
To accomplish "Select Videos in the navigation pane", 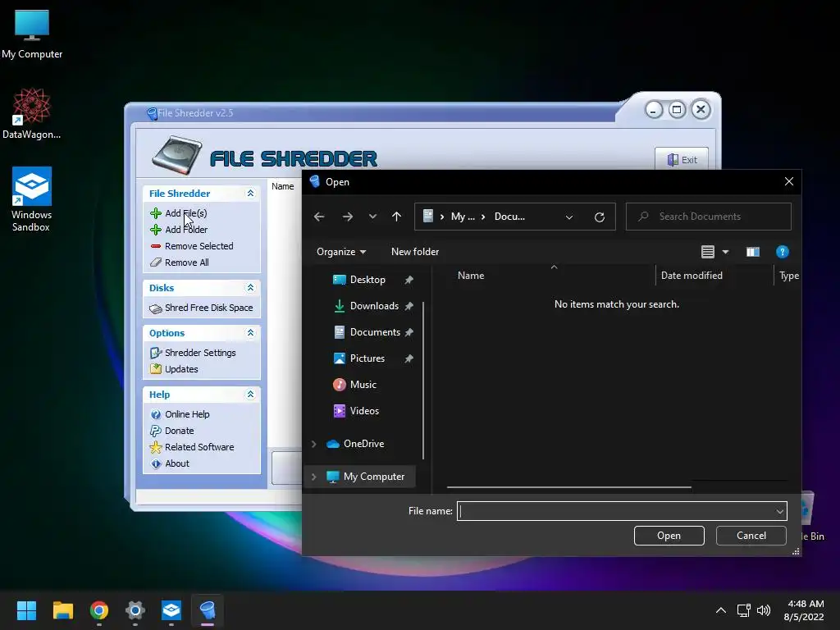I will click(364, 411).
